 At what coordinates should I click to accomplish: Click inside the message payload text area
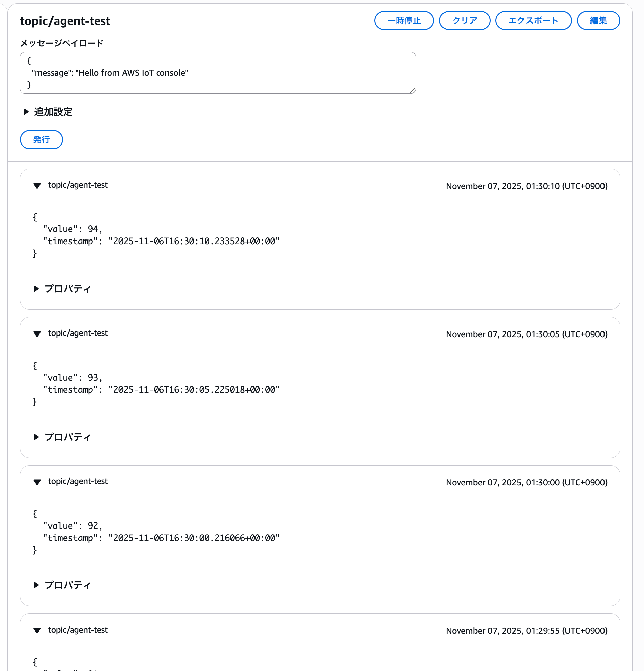click(x=218, y=73)
